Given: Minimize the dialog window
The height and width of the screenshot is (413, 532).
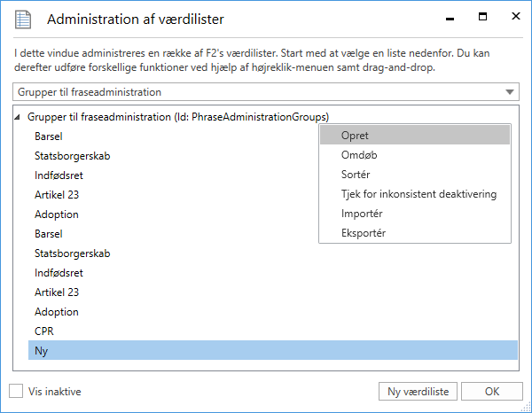Looking at the screenshot, I should tap(454, 17).
